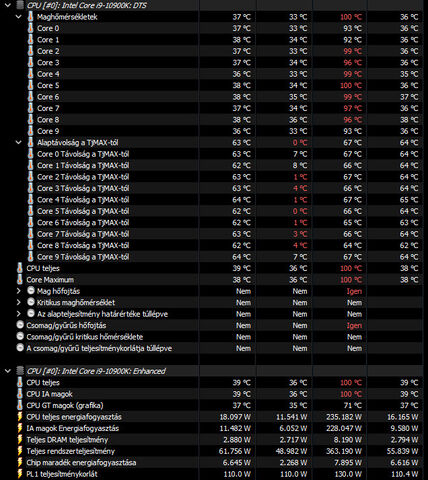Collapse the CPU [#0] Enhanced sensor group
This screenshot has height=480, width=428.
pyautogui.click(x=8, y=371)
